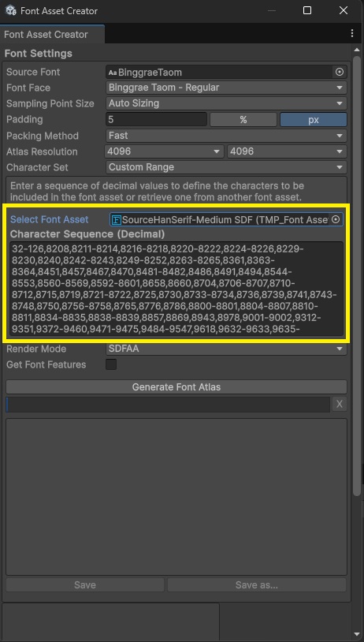
Task: Open the Source Font object picker
Action: pos(339,72)
